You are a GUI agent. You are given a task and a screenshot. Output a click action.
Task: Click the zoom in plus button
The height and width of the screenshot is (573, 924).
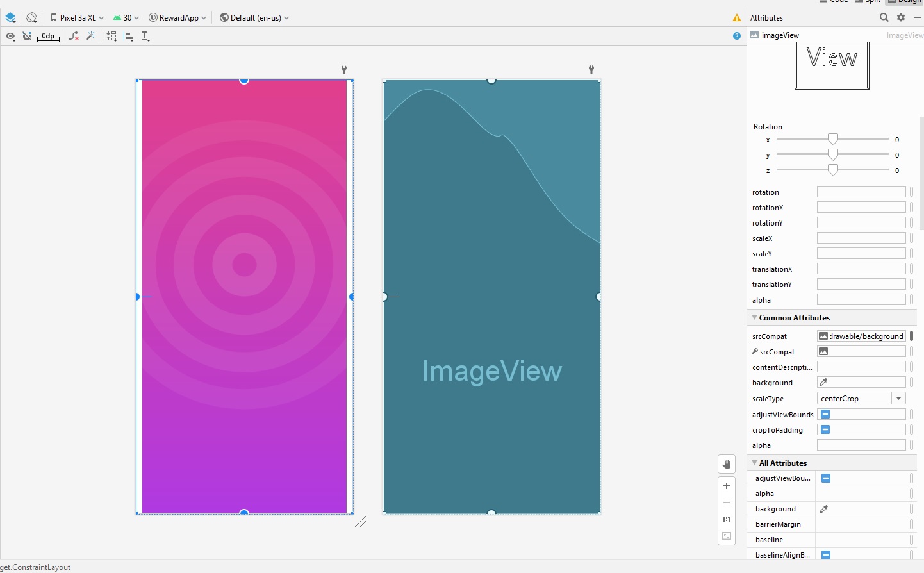coord(727,486)
